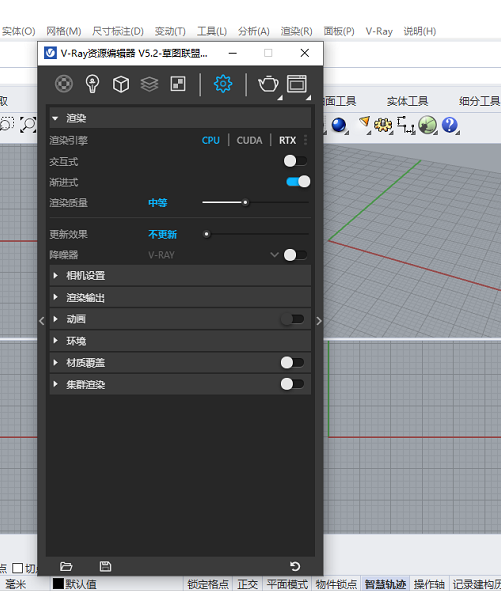
Task: Open the 工具(L) menu
Action: (212, 31)
